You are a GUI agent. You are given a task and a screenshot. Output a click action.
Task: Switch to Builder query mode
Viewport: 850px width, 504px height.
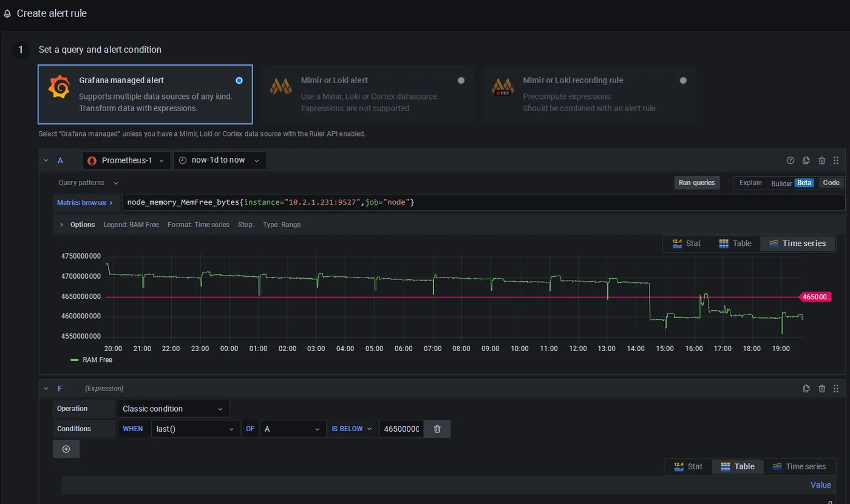781,183
